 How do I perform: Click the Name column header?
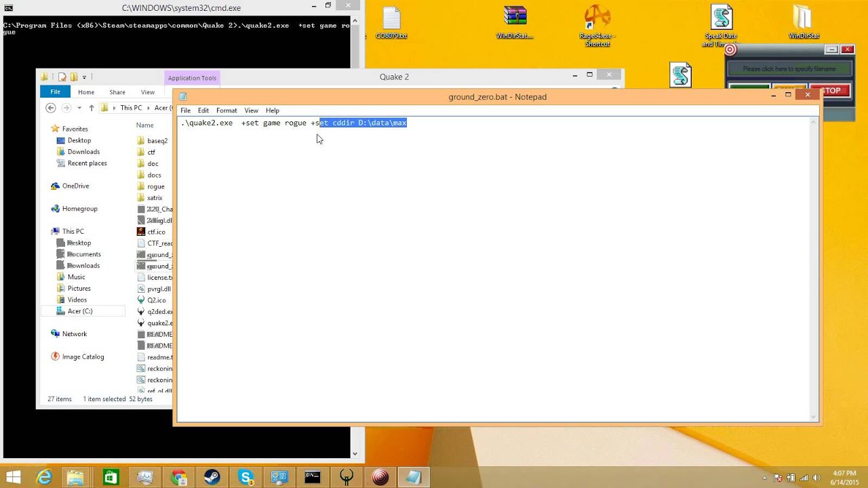tap(144, 125)
